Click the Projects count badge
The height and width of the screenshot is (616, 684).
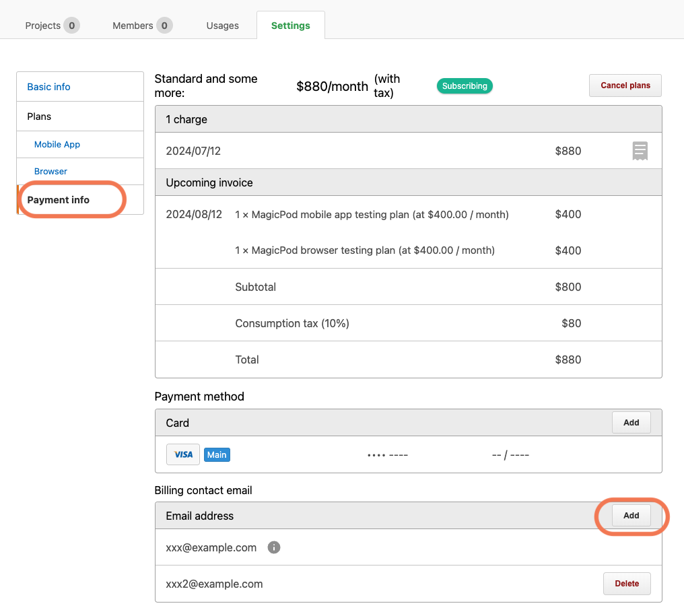tap(71, 26)
